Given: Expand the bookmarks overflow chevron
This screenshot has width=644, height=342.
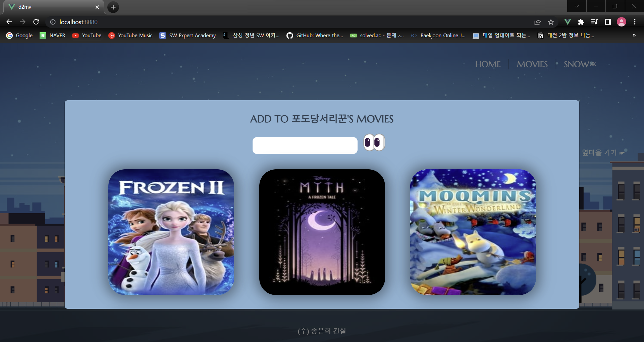Looking at the screenshot, I should point(634,35).
